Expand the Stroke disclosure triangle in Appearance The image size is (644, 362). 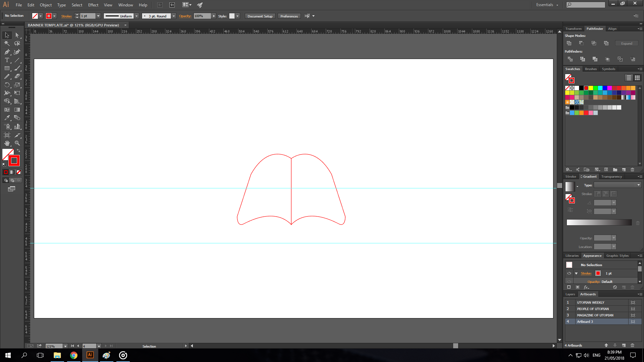click(x=576, y=274)
